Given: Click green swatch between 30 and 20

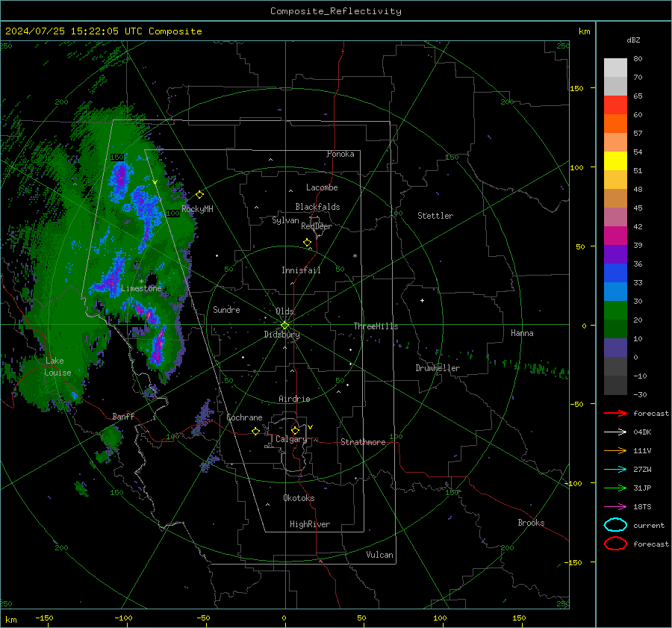Looking at the screenshot, I should click(x=615, y=311).
